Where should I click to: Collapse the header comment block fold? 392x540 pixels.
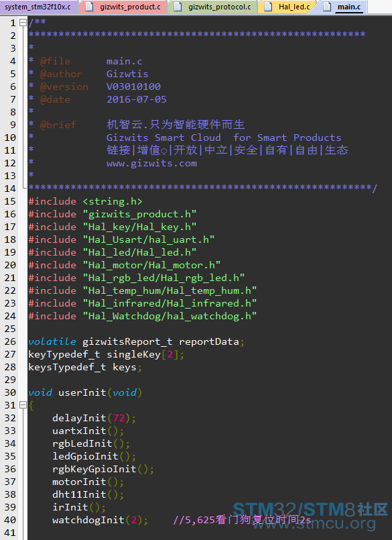(x=23, y=23)
